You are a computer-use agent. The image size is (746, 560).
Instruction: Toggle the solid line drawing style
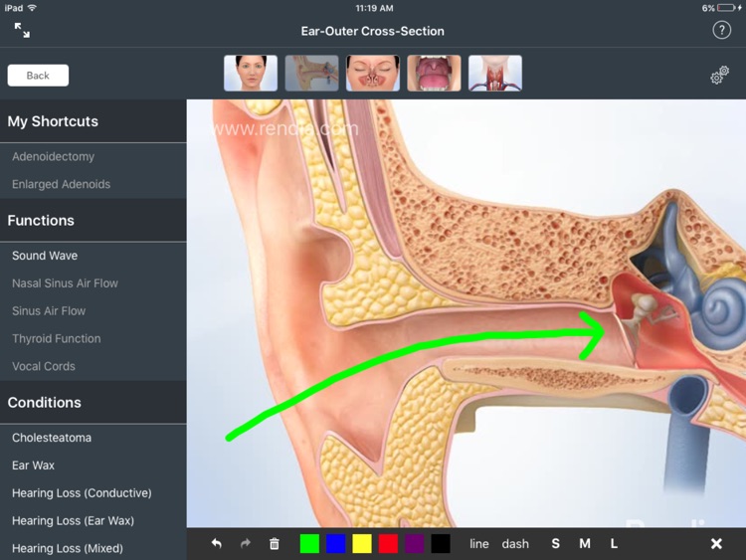tap(479, 543)
